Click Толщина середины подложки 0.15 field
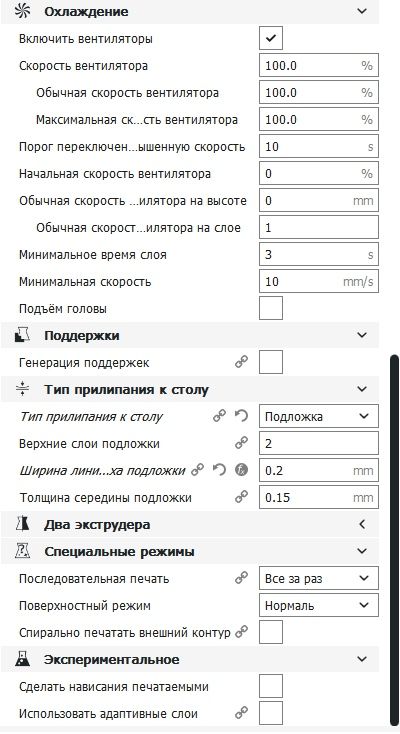Image resolution: width=400 pixels, height=734 pixels. [x=319, y=497]
